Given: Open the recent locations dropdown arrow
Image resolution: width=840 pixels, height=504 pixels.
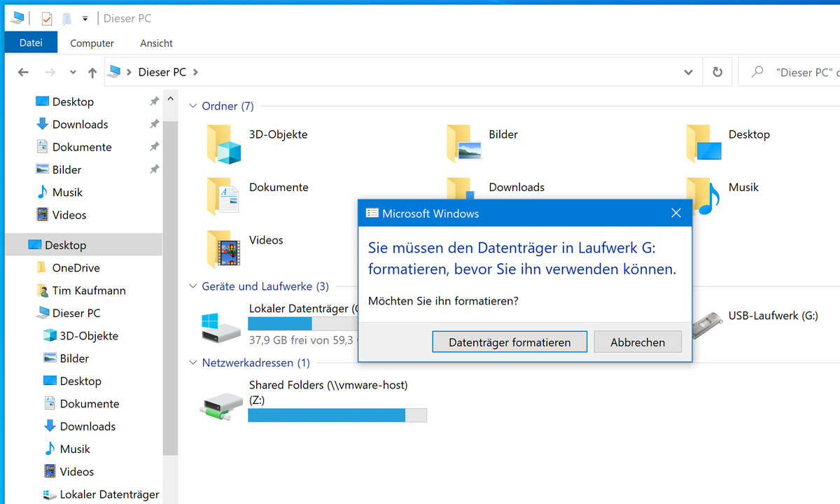Looking at the screenshot, I should click(73, 72).
